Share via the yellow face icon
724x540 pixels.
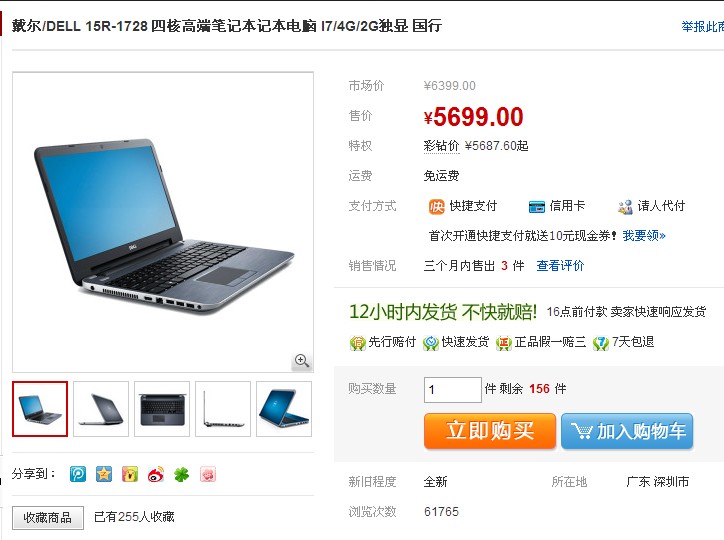(130, 474)
